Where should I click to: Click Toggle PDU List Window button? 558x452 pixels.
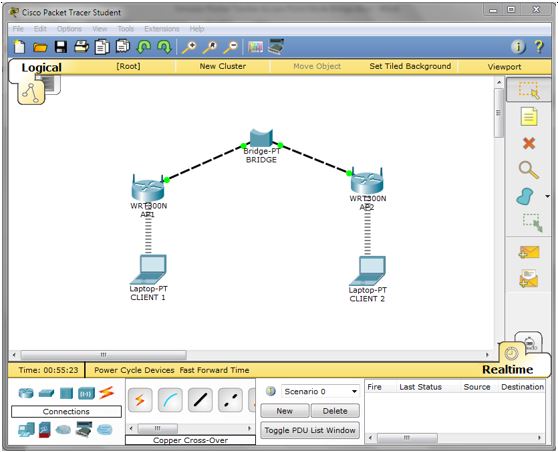pos(310,430)
